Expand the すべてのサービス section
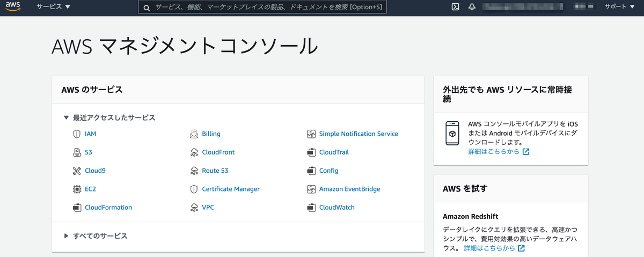Screen dimensions: 644x257 (x=96, y=236)
